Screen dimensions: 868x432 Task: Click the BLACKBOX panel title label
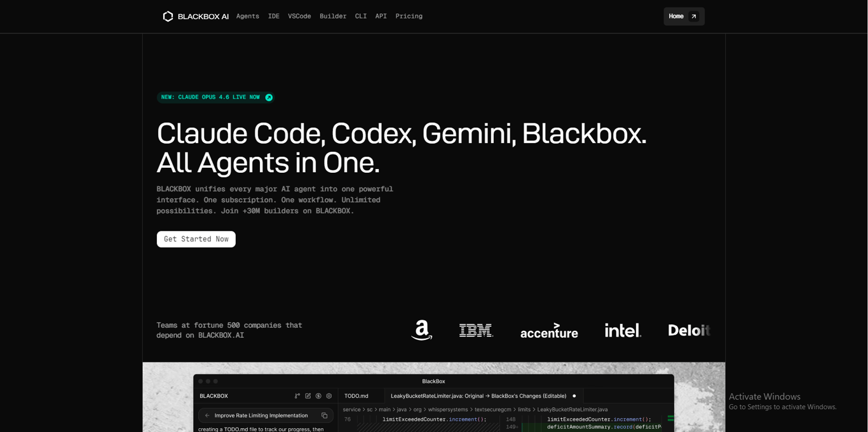tap(214, 396)
